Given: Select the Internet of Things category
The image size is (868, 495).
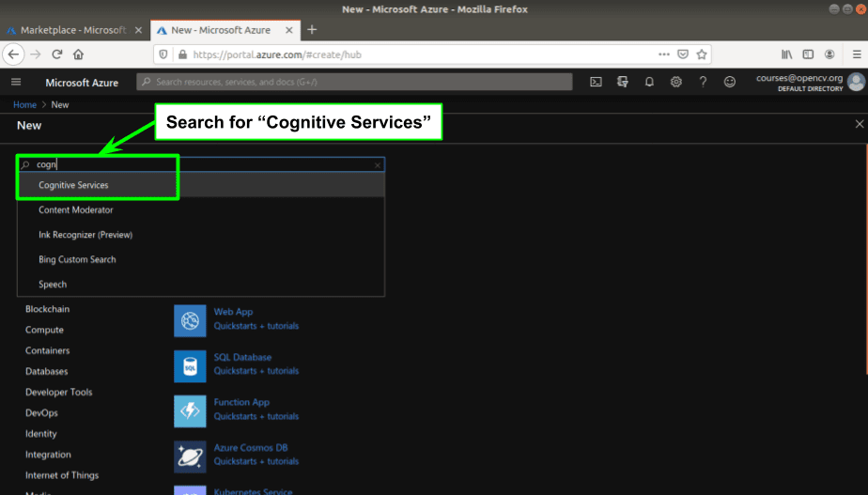Looking at the screenshot, I should [62, 475].
